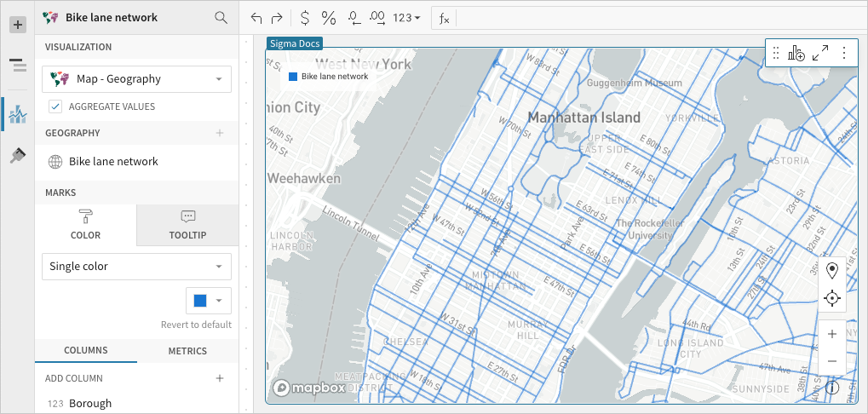Switch to the Color marks tab
This screenshot has width=868, height=414.
[86, 225]
